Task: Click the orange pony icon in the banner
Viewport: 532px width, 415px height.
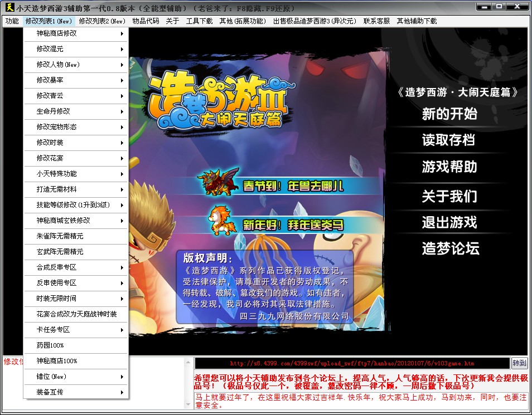Action: pos(221,221)
